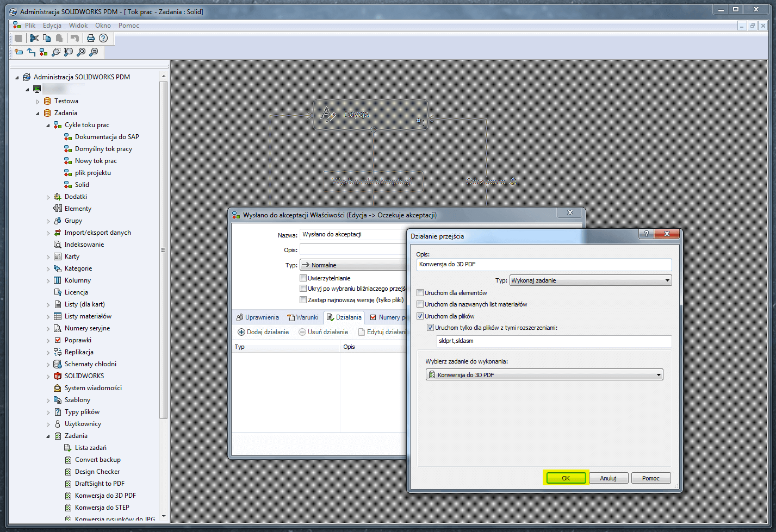The image size is (776, 532).
Task: Click the zoom-out magnifier icon
Action: [93, 52]
